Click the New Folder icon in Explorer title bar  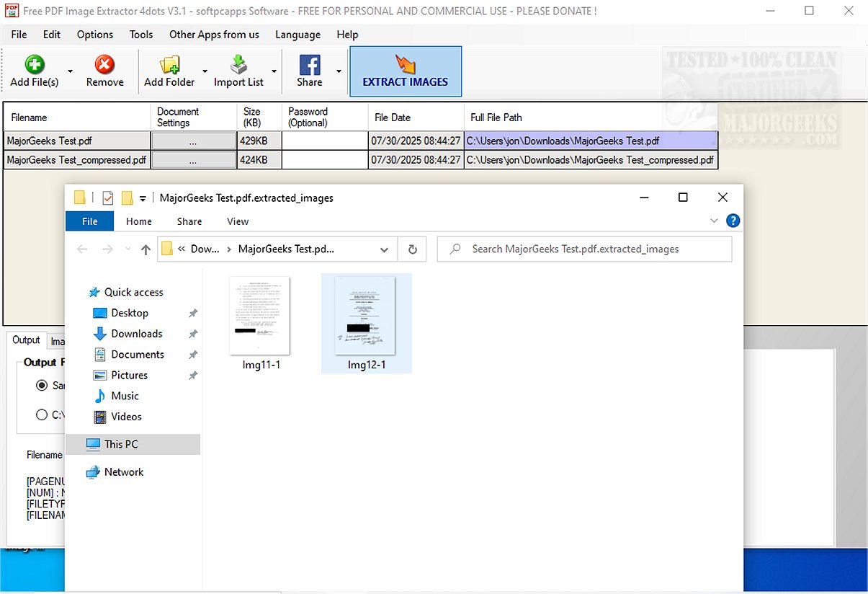coord(127,198)
